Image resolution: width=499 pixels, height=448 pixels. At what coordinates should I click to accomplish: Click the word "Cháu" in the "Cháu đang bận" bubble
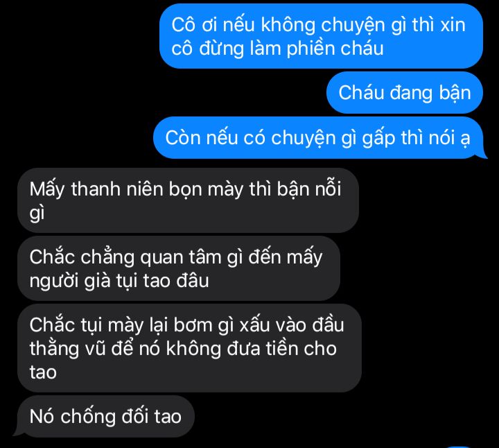pyautogui.click(x=361, y=93)
